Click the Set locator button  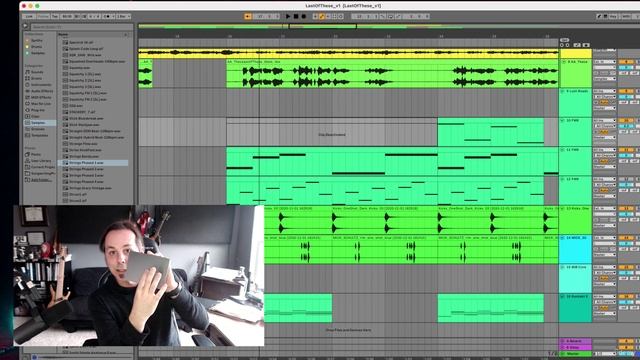point(565,40)
